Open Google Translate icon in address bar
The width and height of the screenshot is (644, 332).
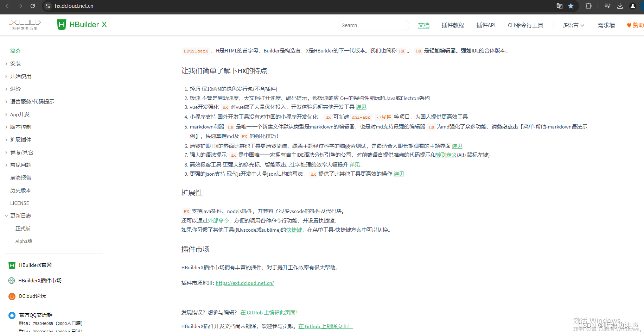559,6
